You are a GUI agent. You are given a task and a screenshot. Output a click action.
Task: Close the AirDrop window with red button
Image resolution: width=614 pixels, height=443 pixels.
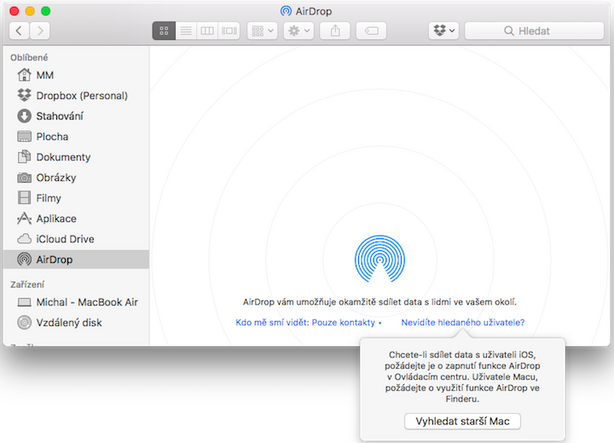[x=14, y=11]
